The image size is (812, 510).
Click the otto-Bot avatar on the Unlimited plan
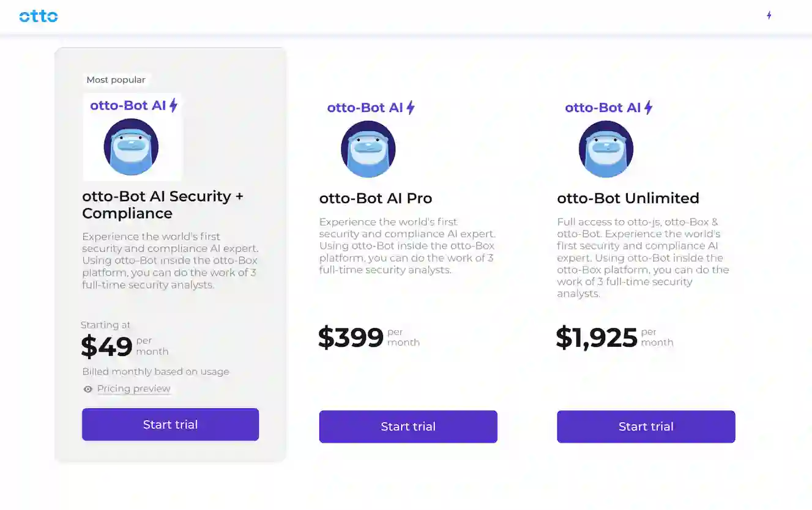pos(605,149)
